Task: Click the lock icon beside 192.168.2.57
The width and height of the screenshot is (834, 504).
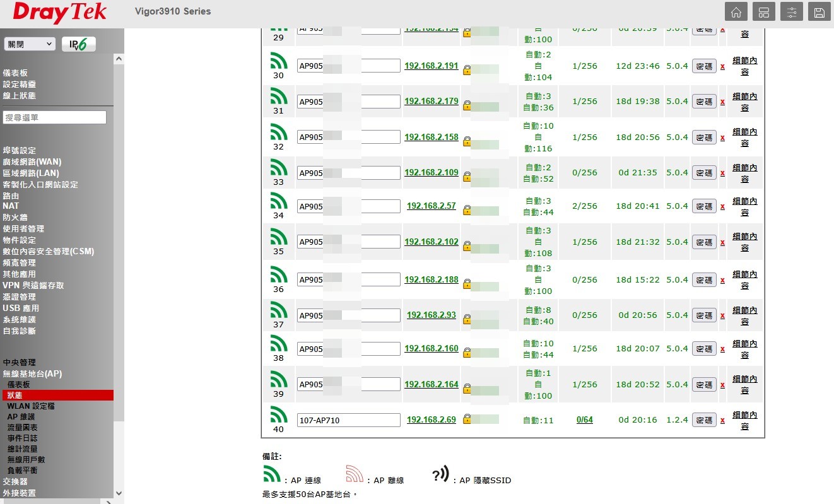Action: 467,210
